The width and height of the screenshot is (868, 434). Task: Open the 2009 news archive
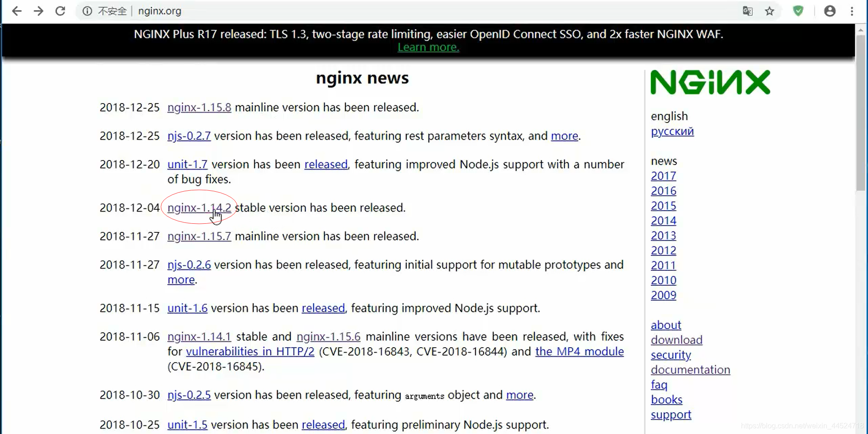click(664, 295)
